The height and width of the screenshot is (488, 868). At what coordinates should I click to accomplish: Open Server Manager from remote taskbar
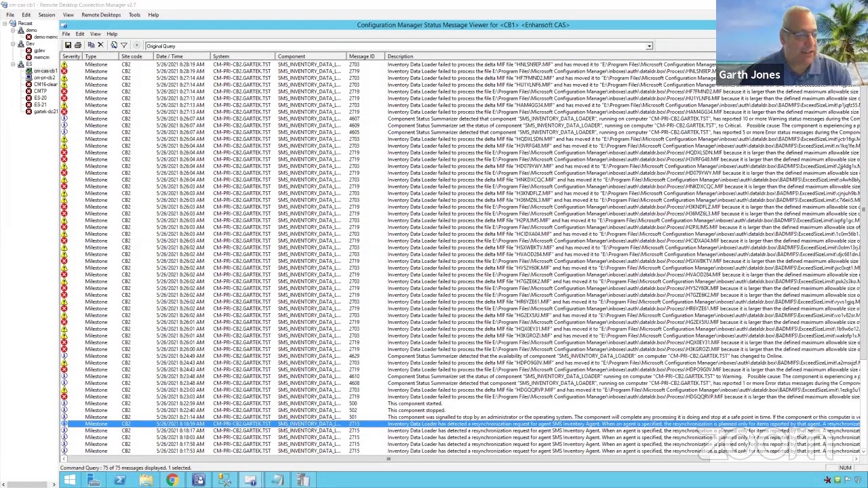click(94, 480)
